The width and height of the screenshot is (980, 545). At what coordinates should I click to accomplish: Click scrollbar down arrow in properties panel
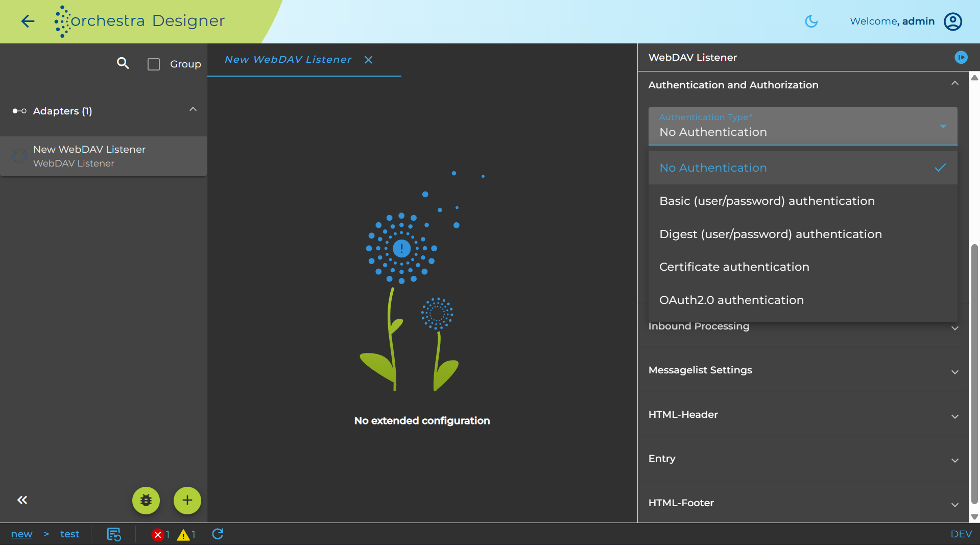[974, 517]
